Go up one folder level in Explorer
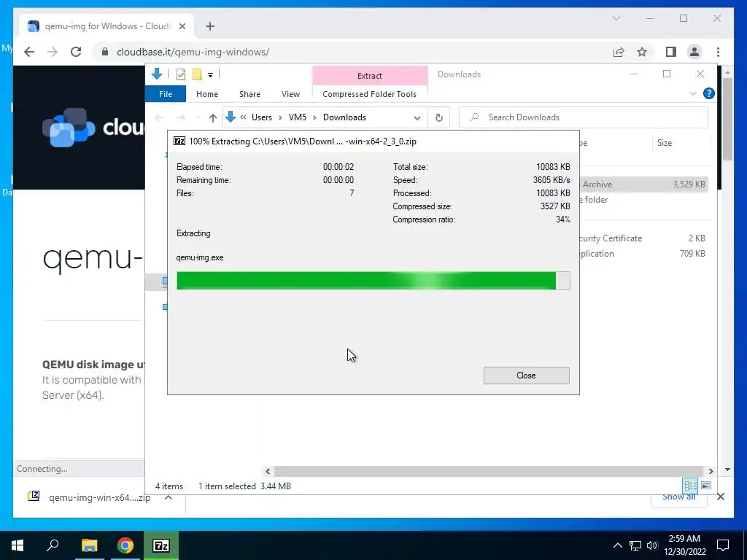The image size is (747, 560). click(x=213, y=117)
